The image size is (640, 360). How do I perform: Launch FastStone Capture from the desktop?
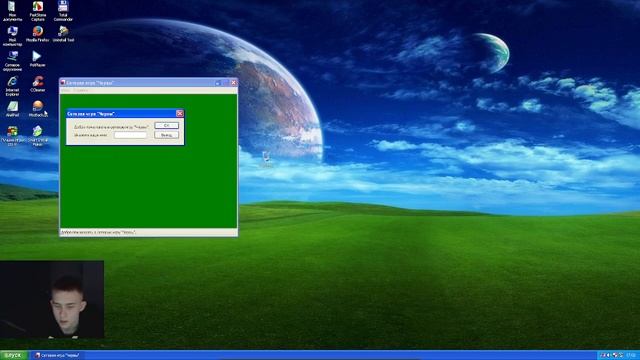pyautogui.click(x=38, y=11)
